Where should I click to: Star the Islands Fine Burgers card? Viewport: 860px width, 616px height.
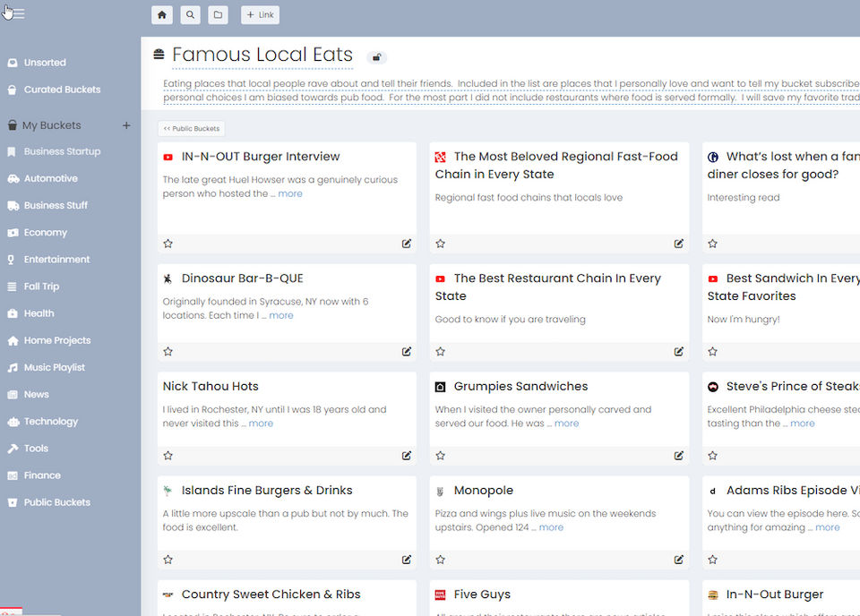pyautogui.click(x=168, y=560)
